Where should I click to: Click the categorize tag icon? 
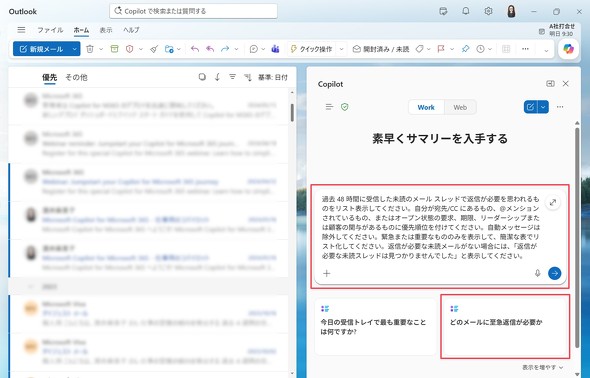420,49
